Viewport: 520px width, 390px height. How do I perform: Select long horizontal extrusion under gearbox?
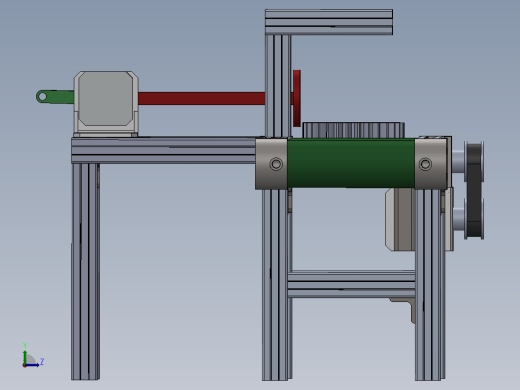click(x=163, y=150)
